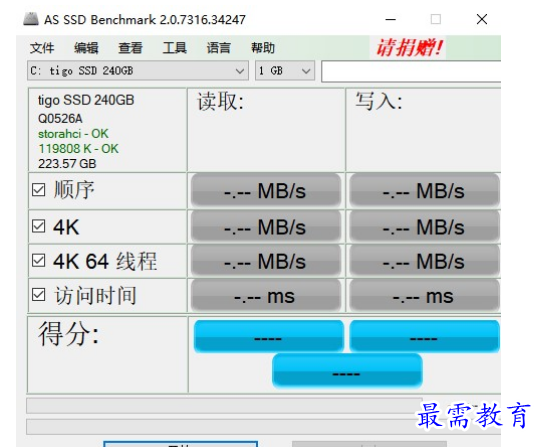Click the 读取: column header
The image size is (539, 447).
tap(220, 102)
